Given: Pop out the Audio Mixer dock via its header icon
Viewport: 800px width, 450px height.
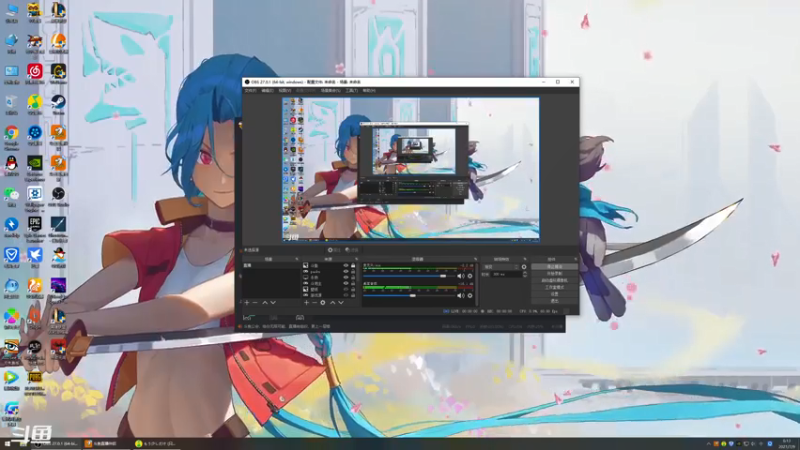Looking at the screenshot, I should (x=475, y=259).
